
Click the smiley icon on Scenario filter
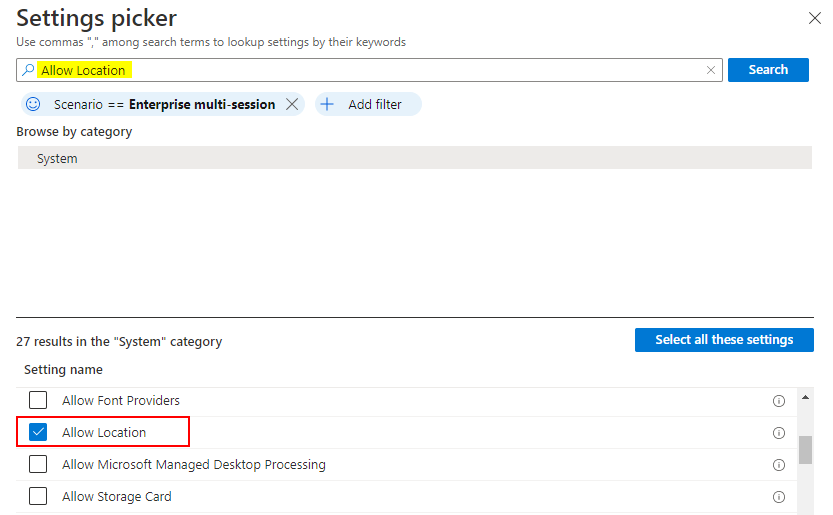tap(33, 104)
